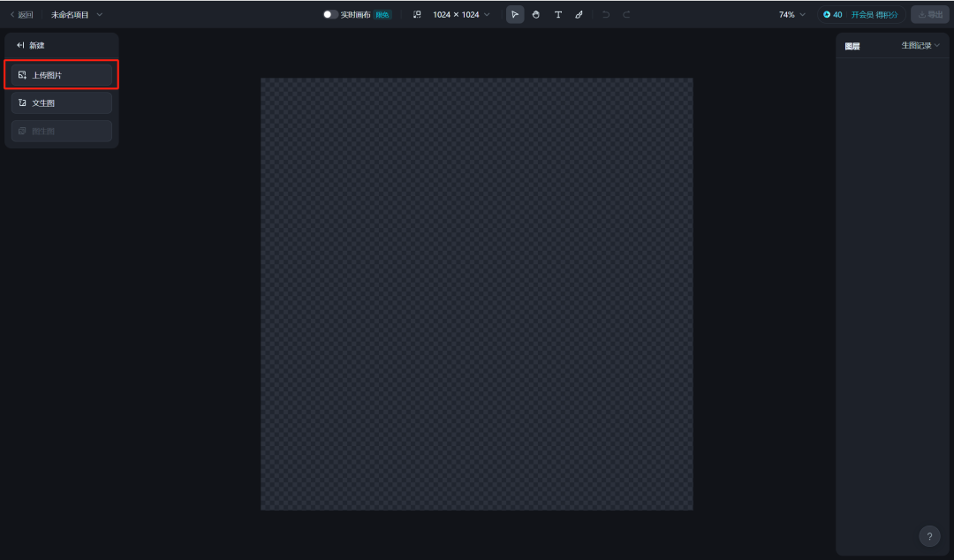Select the brush paint tool
The width and height of the screenshot is (954, 560).
pos(579,15)
